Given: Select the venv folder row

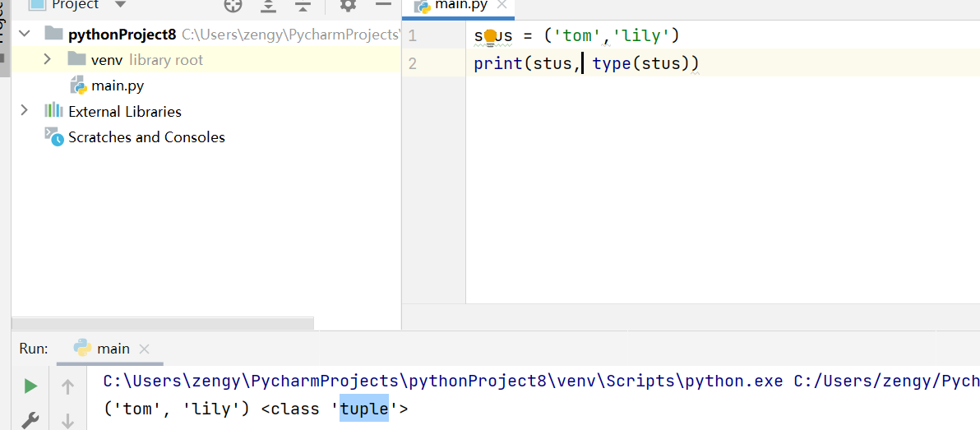Looking at the screenshot, I should coord(206,60).
